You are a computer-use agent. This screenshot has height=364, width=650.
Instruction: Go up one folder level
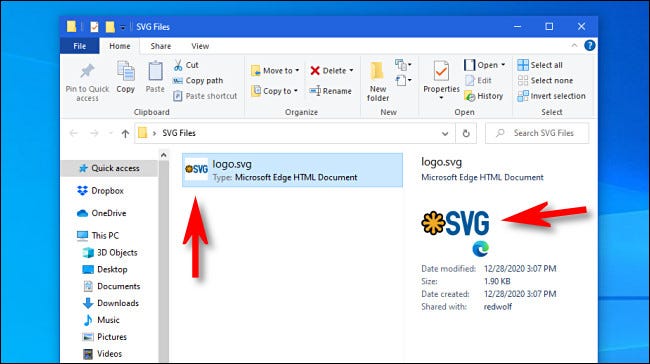coord(125,133)
